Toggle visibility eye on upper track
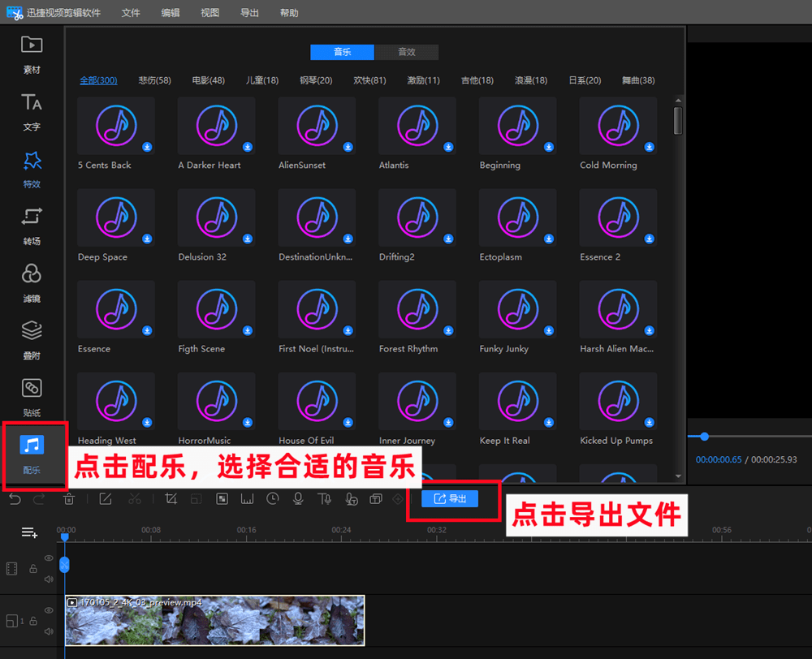This screenshot has width=812, height=659. (49, 558)
